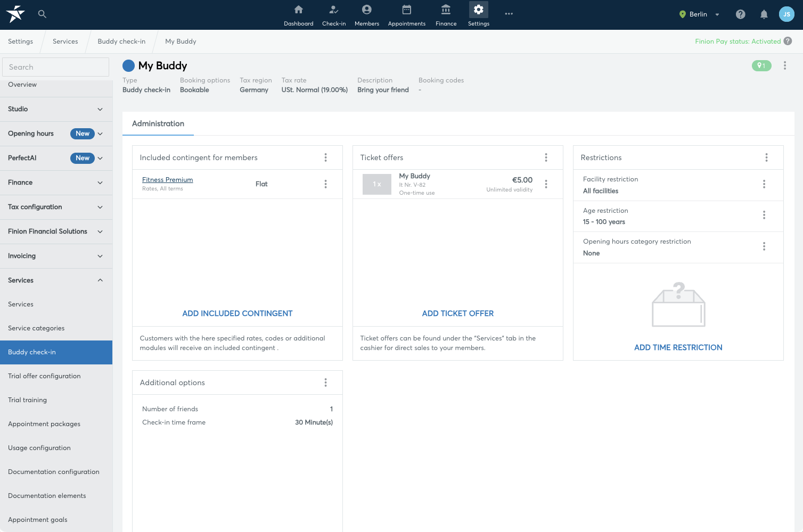Click the My Buddy breadcrumb
Viewport: 803px width, 532px height.
pos(181,41)
